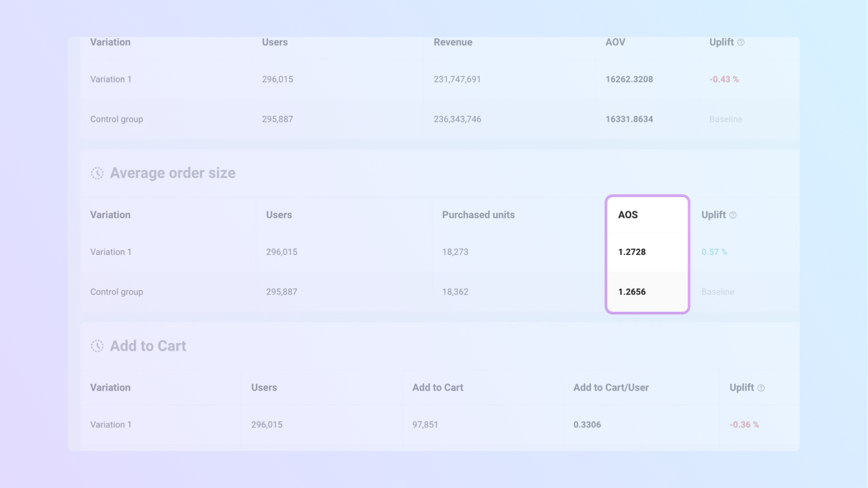
Task: Click the clock icon beside Average order size
Action: point(97,173)
